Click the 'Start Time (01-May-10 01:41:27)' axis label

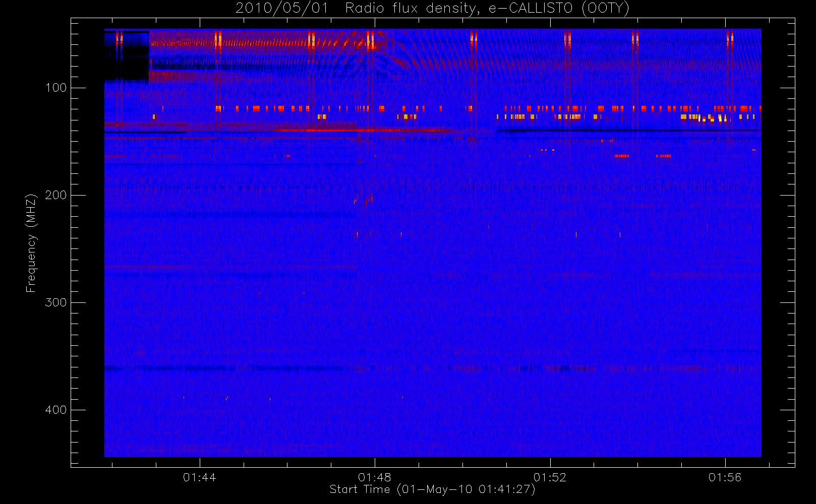coord(432,489)
